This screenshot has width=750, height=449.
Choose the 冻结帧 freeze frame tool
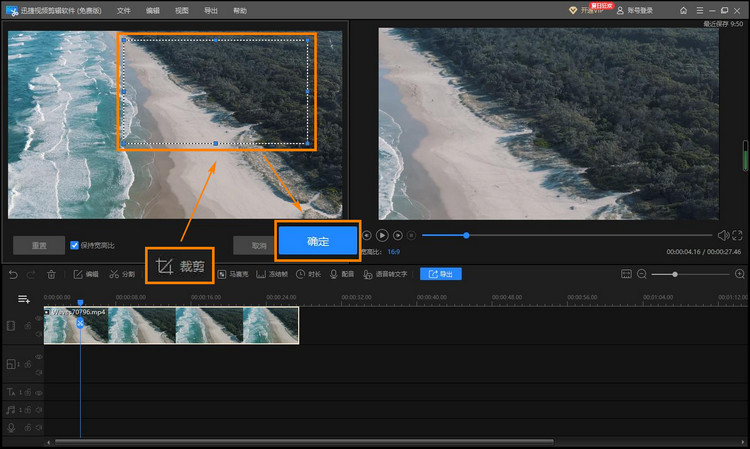[272, 274]
